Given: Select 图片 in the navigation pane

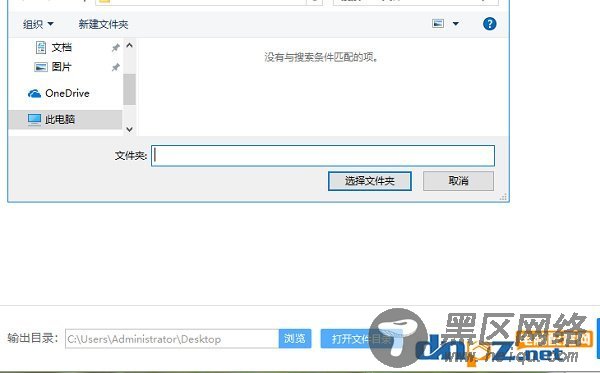Looking at the screenshot, I should [x=62, y=67].
